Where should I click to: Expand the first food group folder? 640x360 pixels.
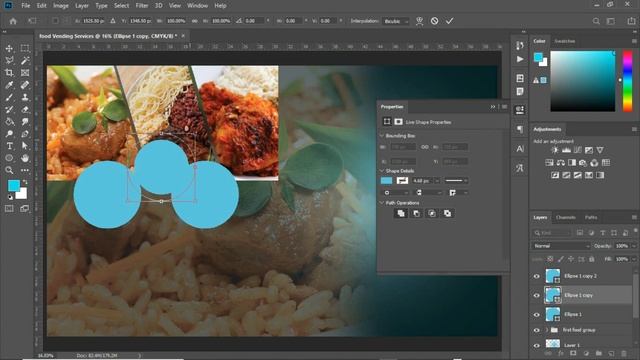(x=547, y=330)
